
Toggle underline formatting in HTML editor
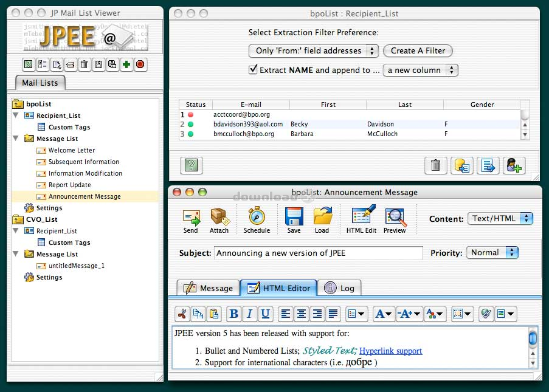pyautogui.click(x=266, y=314)
